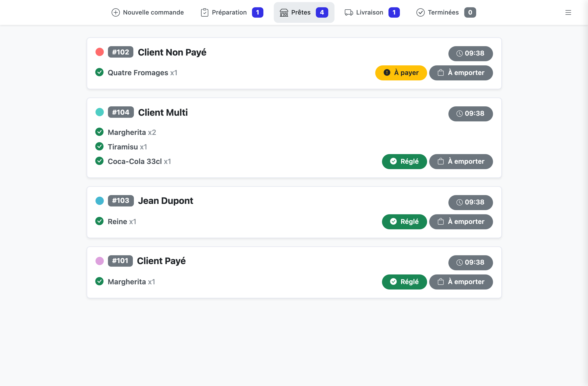This screenshot has height=386, width=588.
Task: Click the Prêtes count badge 4
Action: click(322, 12)
